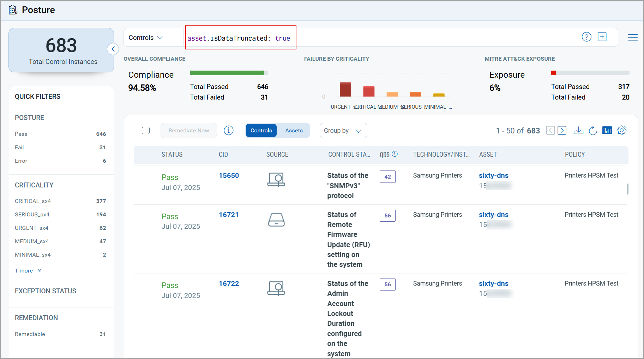Open the chart view icon
Screen dimensions: 644x359
tap(607, 131)
